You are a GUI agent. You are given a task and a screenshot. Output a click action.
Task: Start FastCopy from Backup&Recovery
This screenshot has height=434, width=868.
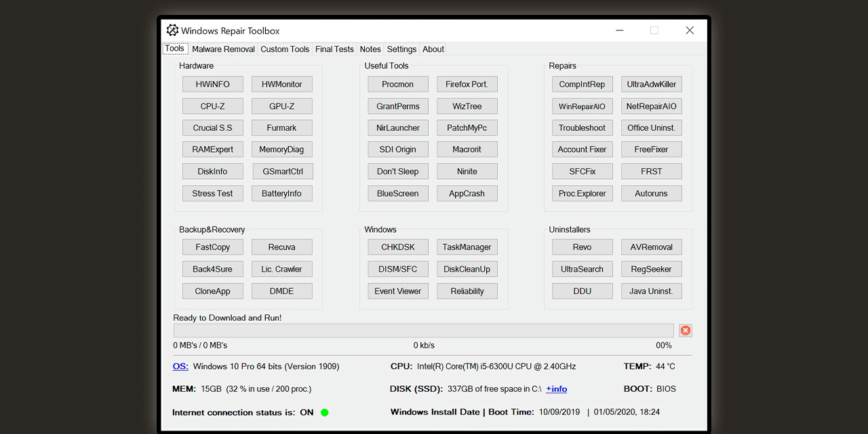[213, 247]
